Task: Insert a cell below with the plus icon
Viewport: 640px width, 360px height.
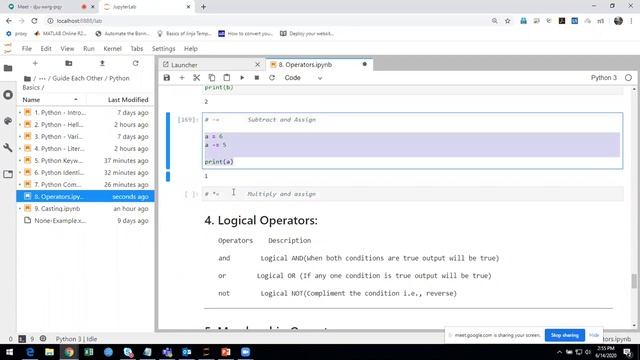Action: click(x=182, y=78)
